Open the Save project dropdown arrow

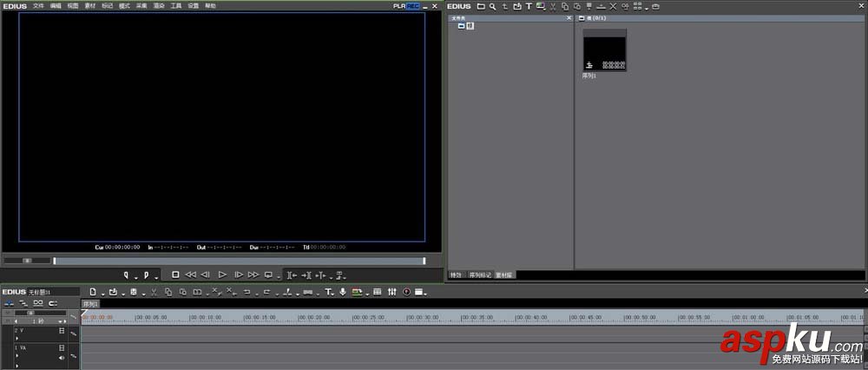144,294
